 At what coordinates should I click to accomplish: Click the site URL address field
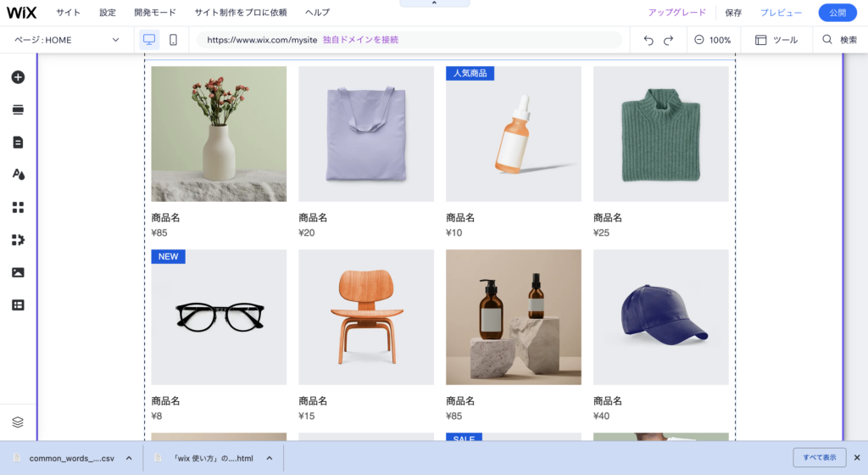409,40
